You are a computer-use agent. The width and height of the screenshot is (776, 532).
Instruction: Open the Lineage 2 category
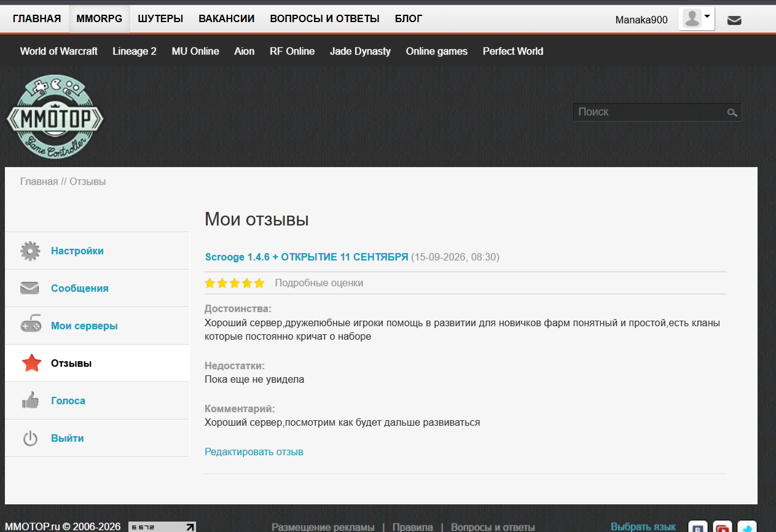(x=135, y=51)
